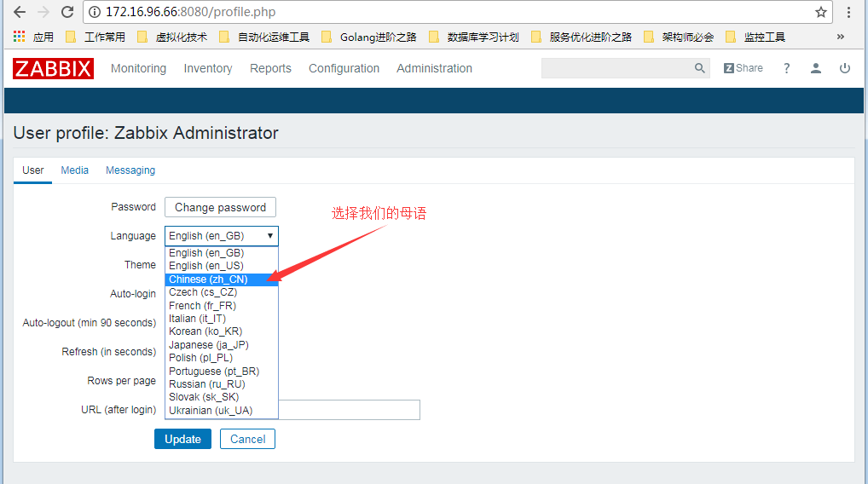Open the user profile icon

[x=815, y=68]
